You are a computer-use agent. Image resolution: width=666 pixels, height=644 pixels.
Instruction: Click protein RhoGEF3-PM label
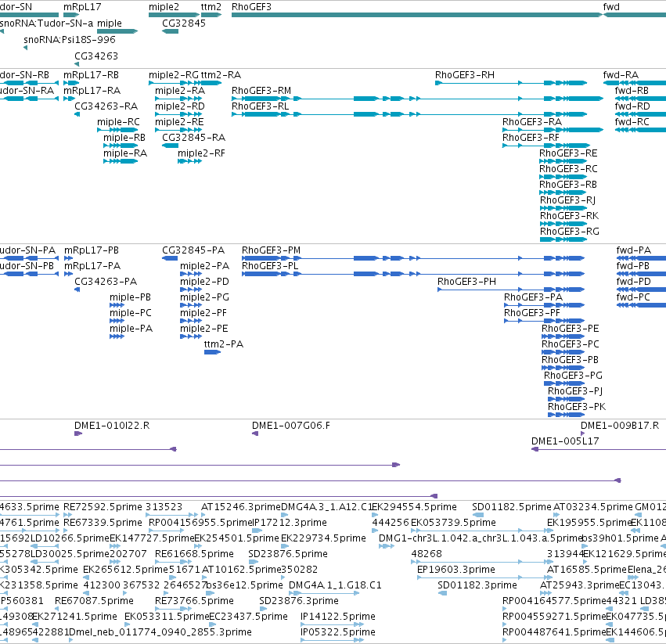tap(271, 250)
